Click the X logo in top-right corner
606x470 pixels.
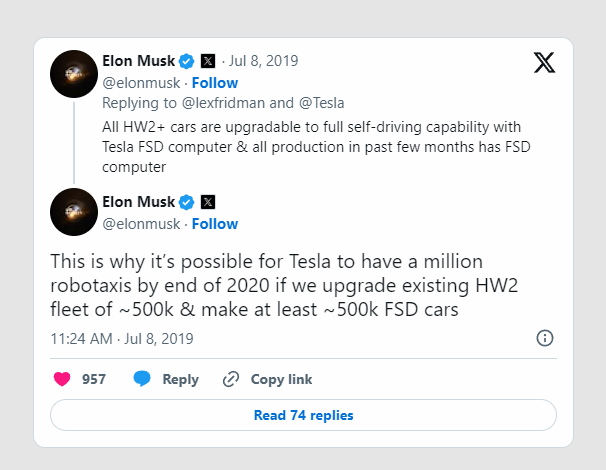[544, 63]
